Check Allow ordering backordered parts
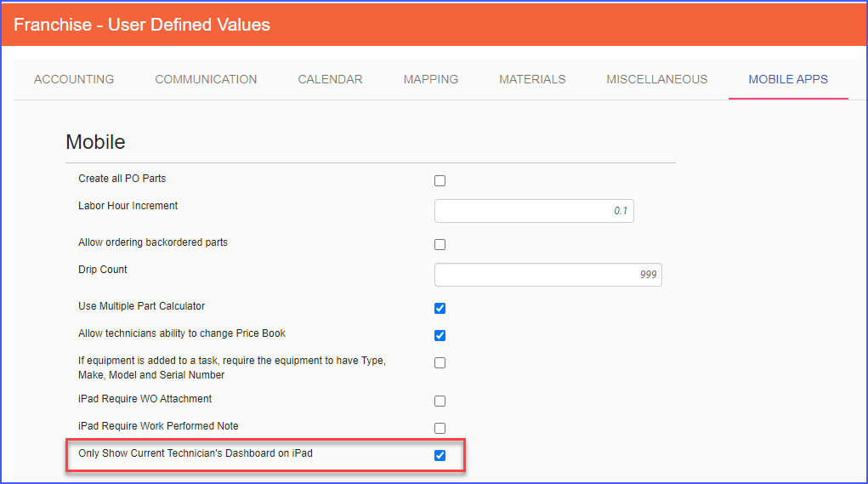This screenshot has width=868, height=484. 440,244
